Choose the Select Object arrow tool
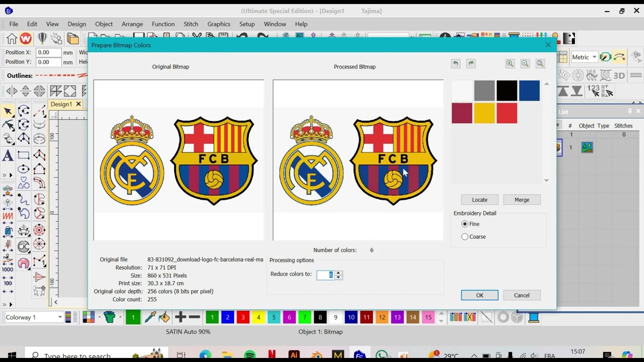 point(8,111)
